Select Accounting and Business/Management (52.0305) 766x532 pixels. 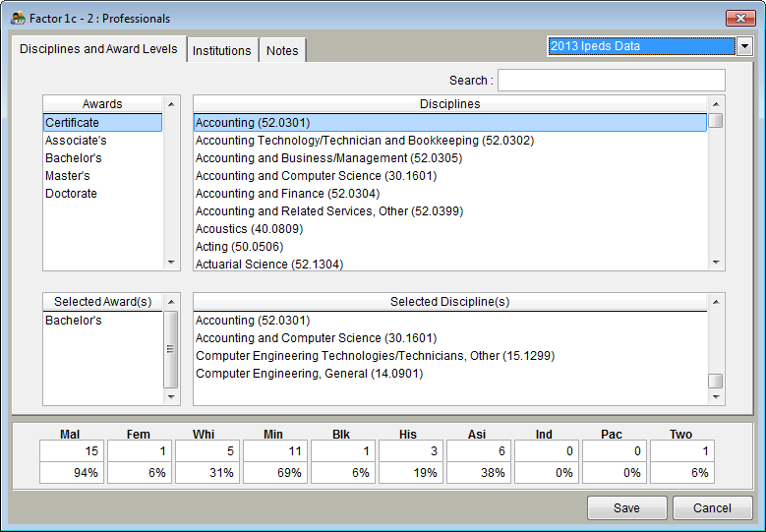(x=450, y=157)
